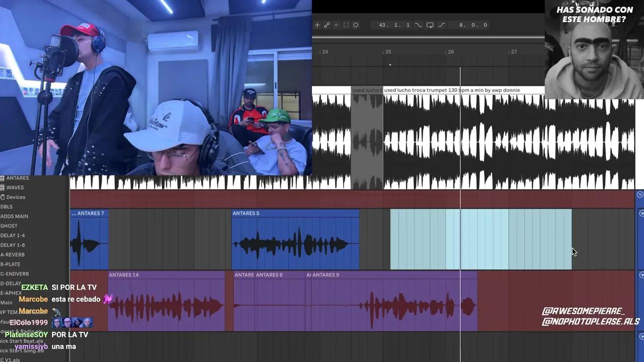Collapse the bottom empty track with its fold arrow
Screen dimensions: 644x362
[641, 336]
